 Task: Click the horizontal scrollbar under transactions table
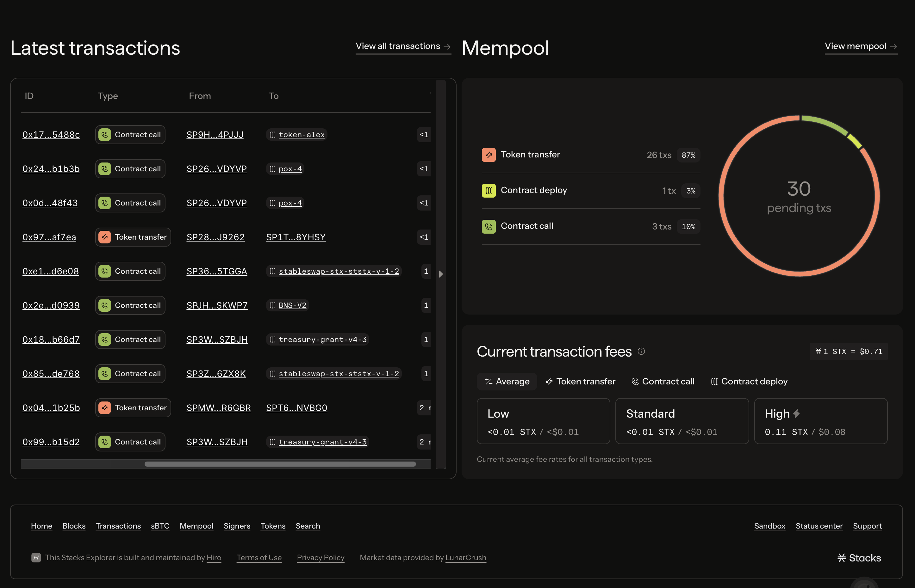tap(280, 464)
